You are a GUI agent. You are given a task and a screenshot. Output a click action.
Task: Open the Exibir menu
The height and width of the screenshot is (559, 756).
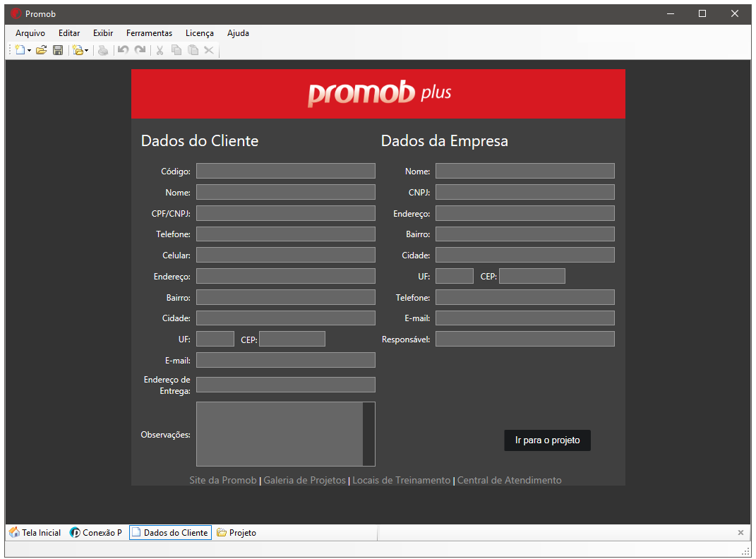103,32
